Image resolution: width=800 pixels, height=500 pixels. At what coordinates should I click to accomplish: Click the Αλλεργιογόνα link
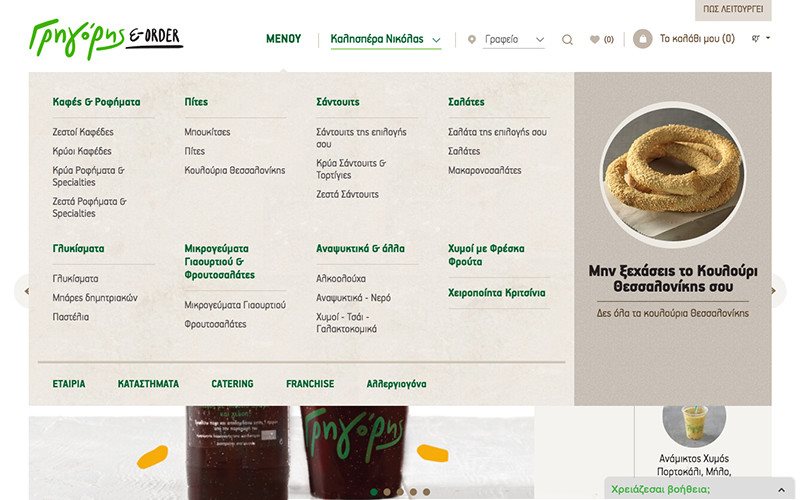pyautogui.click(x=396, y=384)
